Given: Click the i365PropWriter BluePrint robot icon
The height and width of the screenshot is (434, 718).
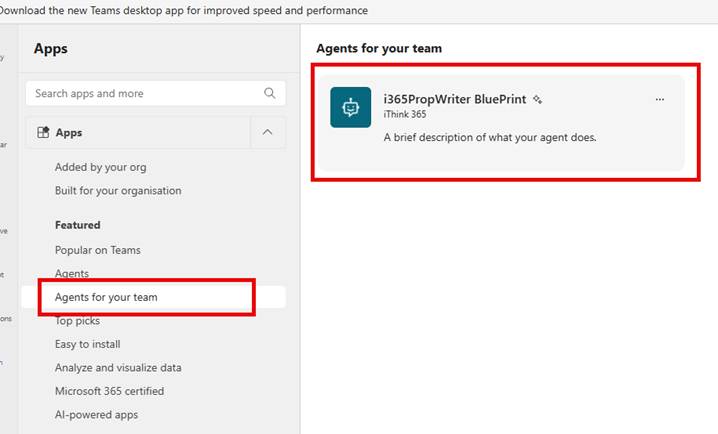Looking at the screenshot, I should tap(350, 107).
